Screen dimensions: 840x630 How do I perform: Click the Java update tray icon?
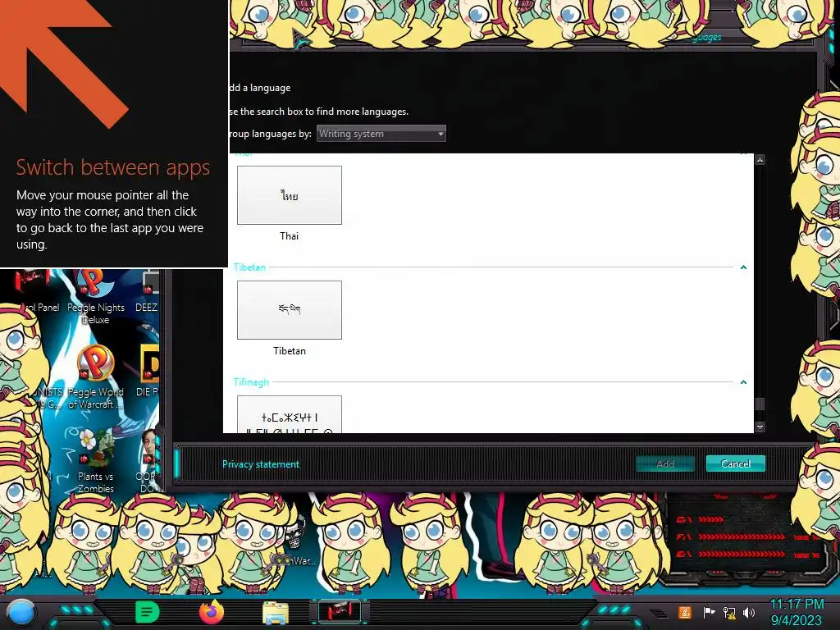pos(684,612)
